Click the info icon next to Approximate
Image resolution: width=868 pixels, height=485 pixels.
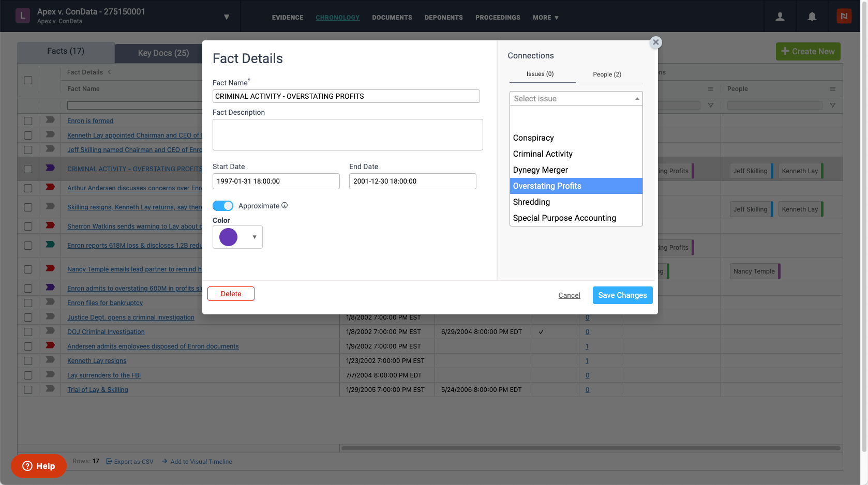(x=285, y=205)
